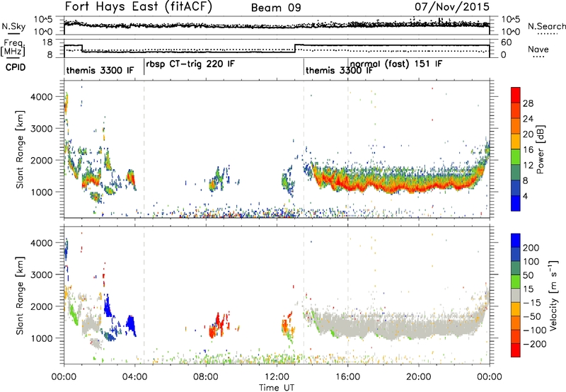
Task: Click the '20:00' time tick label
Action: (x=418, y=377)
